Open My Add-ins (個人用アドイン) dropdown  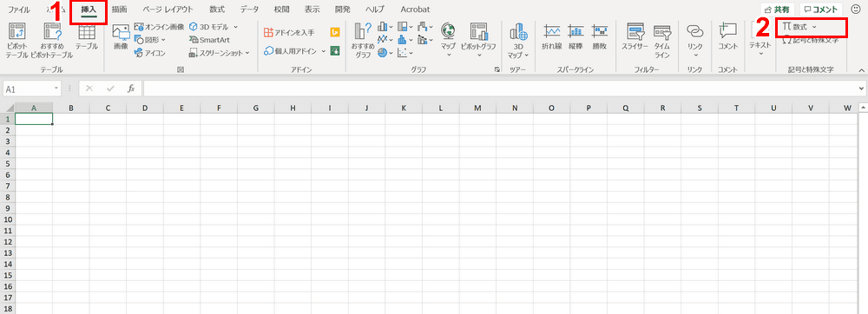294,51
